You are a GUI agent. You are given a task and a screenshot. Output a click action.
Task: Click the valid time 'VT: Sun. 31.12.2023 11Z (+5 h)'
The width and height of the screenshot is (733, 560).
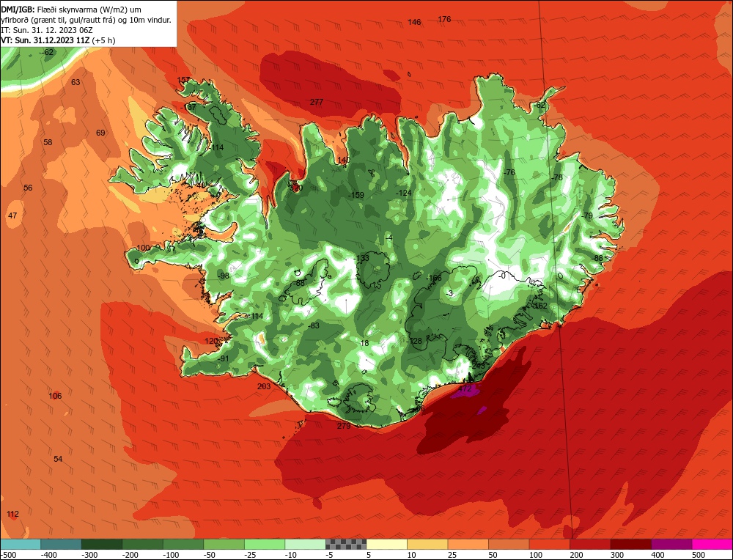[x=58, y=40]
